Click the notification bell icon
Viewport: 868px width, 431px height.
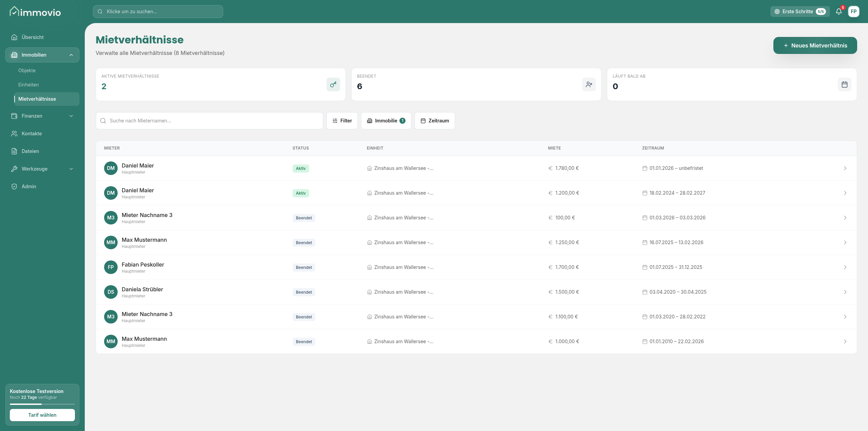point(839,12)
